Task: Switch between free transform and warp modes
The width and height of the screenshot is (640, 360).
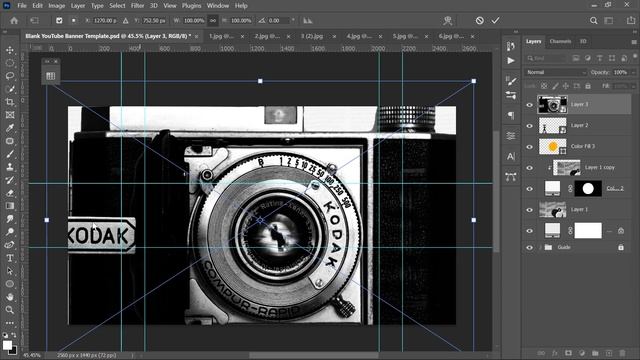Action: [x=448, y=20]
